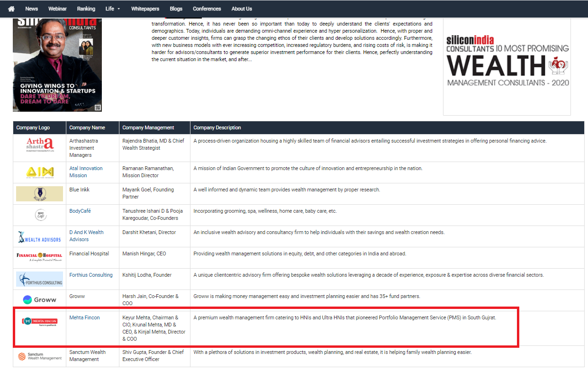Open the Mehta Fincon company link
Screen dimensions: 588x371
click(x=84, y=317)
